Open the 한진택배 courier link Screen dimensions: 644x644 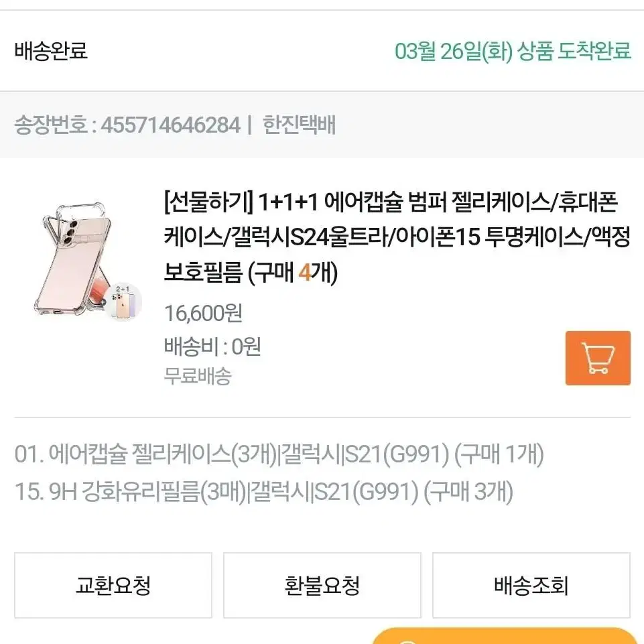pyautogui.click(x=299, y=125)
